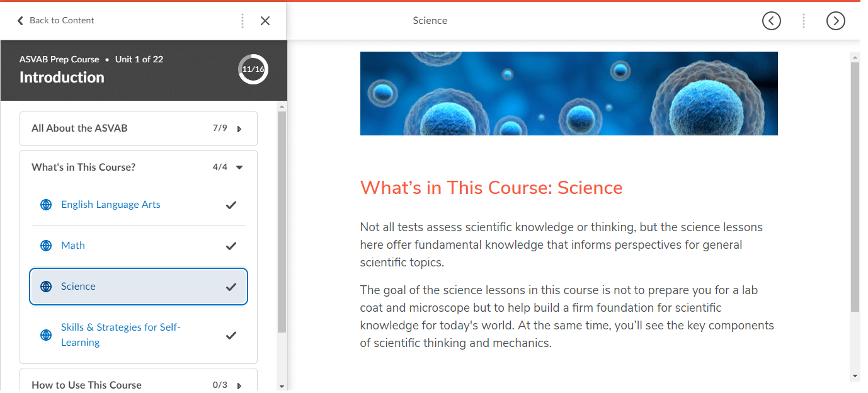This screenshot has height=393, width=868.
Task: Collapse What's in This Course? section
Action: (239, 168)
